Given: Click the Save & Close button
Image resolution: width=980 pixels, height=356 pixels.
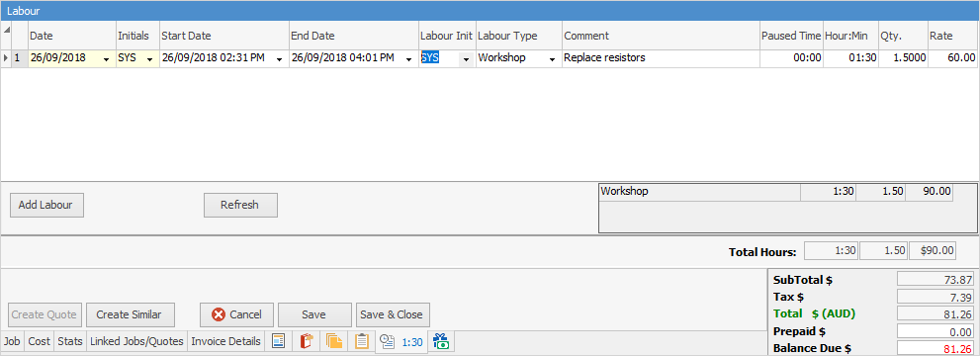Looking at the screenshot, I should pyautogui.click(x=394, y=314).
